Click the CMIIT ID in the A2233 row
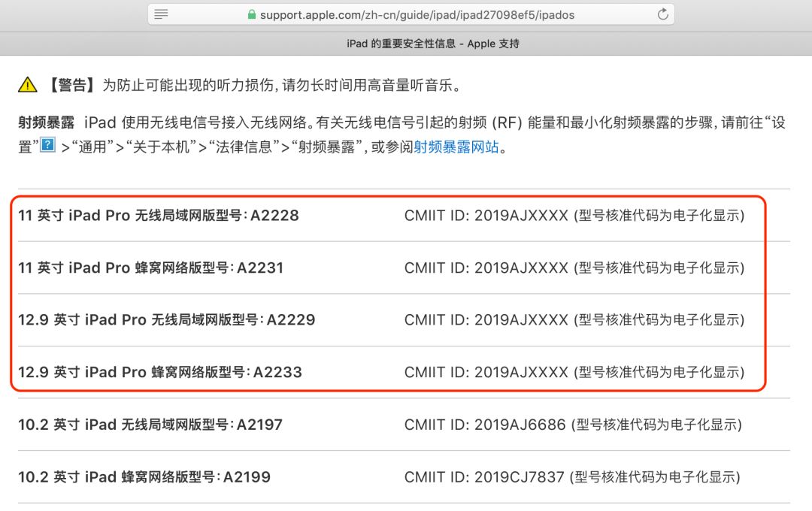Image resolution: width=812 pixels, height=511 pixels. click(574, 372)
